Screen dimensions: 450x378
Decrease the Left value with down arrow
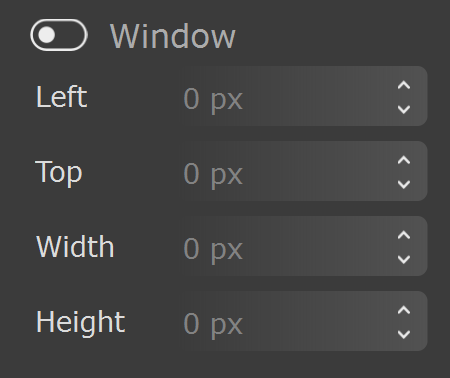(404, 109)
